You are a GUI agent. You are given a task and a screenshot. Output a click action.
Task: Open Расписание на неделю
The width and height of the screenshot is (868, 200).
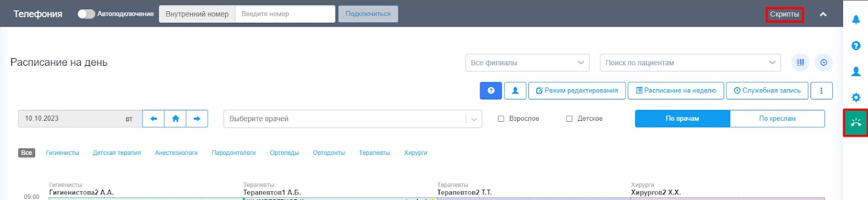click(676, 91)
